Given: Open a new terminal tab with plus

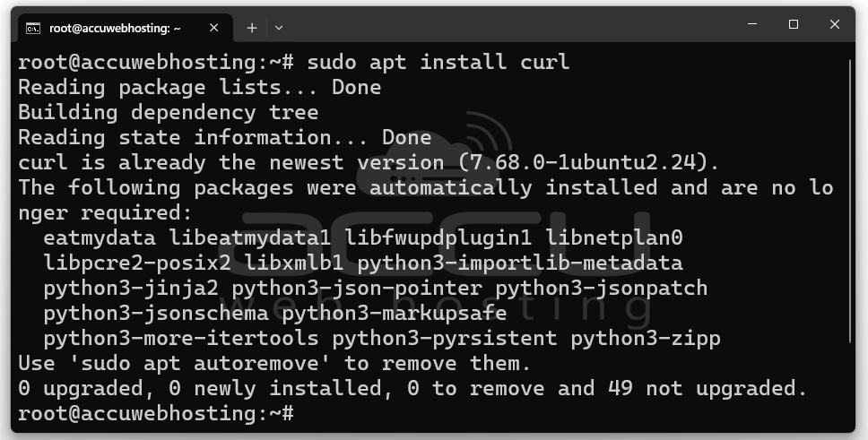Looking at the screenshot, I should (x=252, y=28).
